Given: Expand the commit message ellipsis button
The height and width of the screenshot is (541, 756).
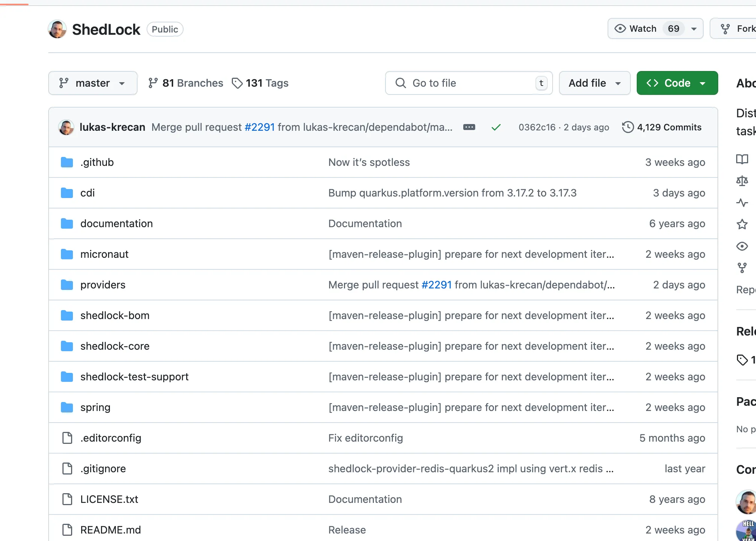Looking at the screenshot, I should point(469,127).
